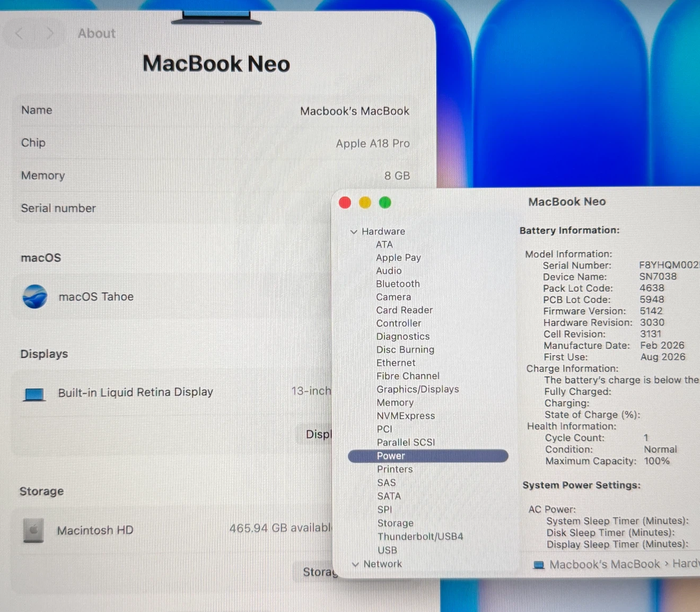Click the macOS Tahoe logo icon
This screenshot has width=700, height=612.
point(35,296)
